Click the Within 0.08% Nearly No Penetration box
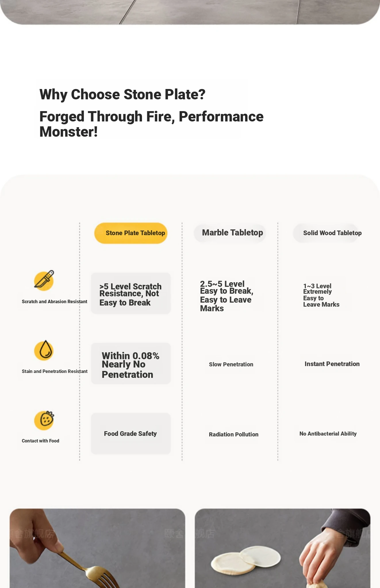380x588 pixels. [131, 363]
